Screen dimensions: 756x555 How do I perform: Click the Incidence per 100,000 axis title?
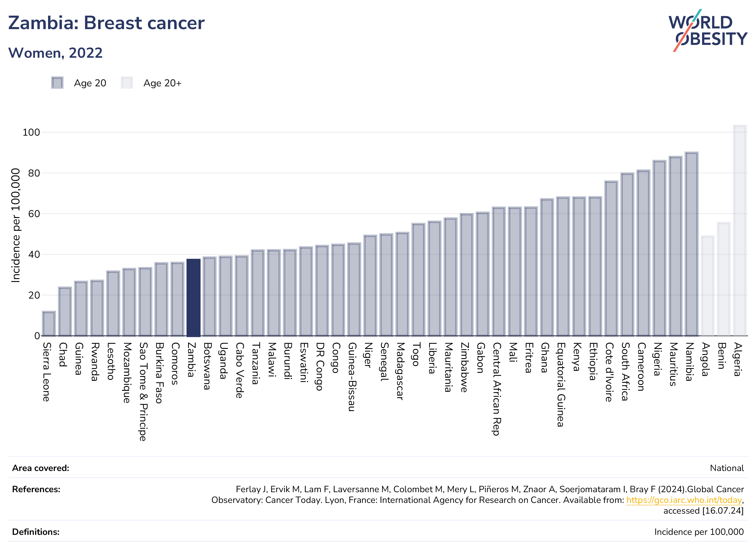[16, 225]
